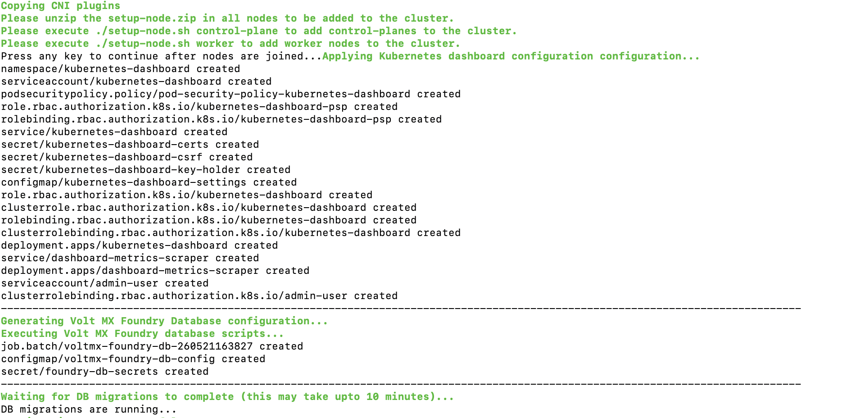
Task: Click 'secret/kubernetes-dashboard-certs created' line
Action: point(130,145)
